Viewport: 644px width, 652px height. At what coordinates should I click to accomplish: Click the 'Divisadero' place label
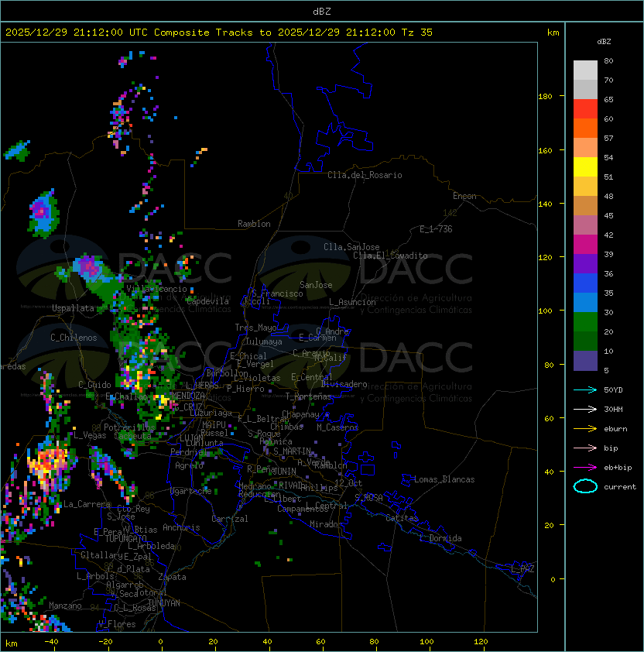[x=344, y=384]
